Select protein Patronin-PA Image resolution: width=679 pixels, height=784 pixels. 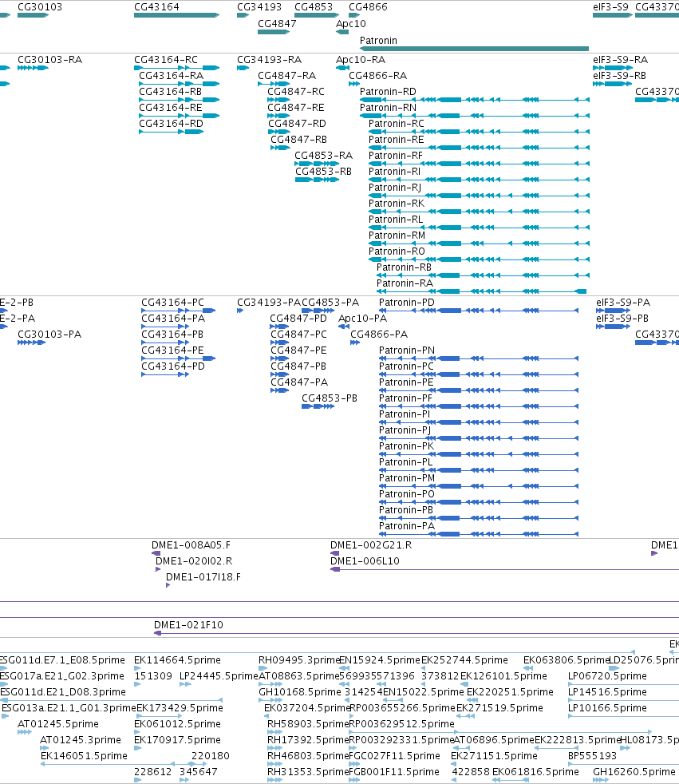pos(407,526)
